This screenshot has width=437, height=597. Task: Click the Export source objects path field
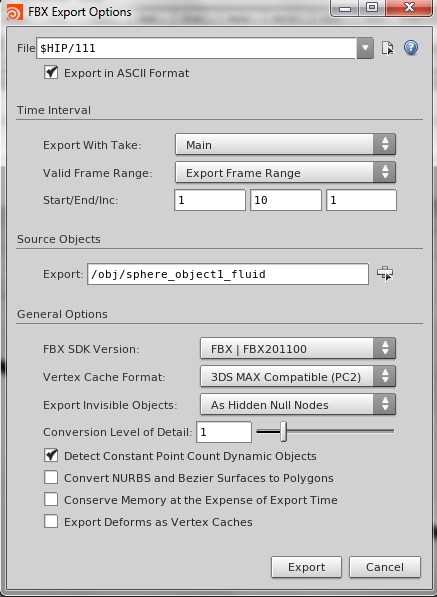[x=228, y=274]
